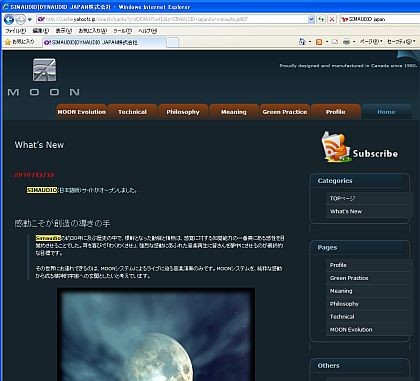Screen dimensions: 420x381
Task: Open the TOPページ category link
Action: pyautogui.click(x=342, y=198)
